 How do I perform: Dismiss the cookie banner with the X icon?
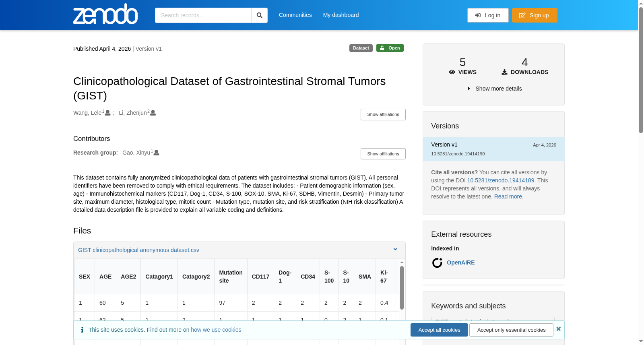point(558,329)
